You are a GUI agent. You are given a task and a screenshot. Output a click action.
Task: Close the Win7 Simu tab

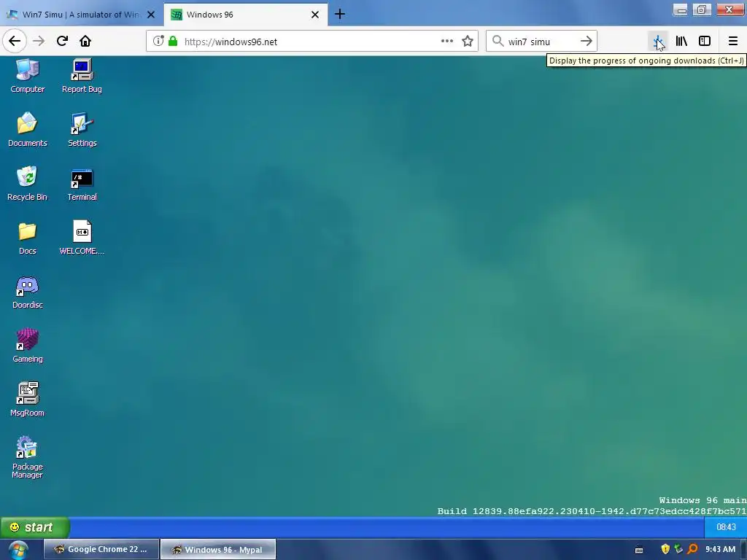[151, 15]
